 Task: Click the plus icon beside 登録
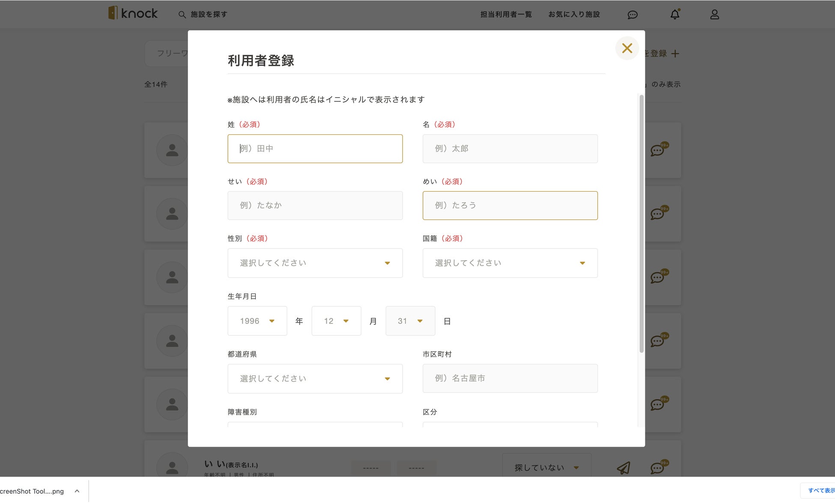675,53
